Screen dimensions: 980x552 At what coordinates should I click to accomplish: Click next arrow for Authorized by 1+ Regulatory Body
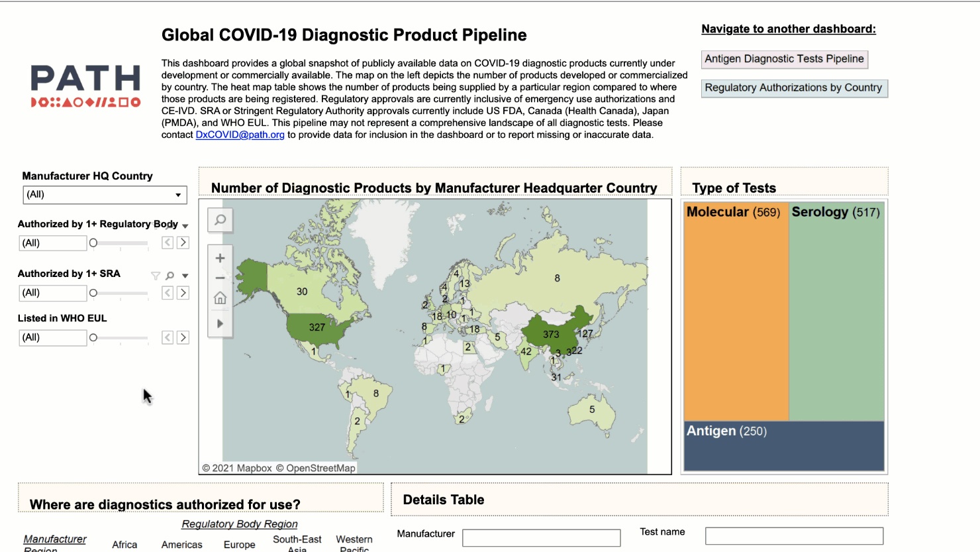click(183, 243)
